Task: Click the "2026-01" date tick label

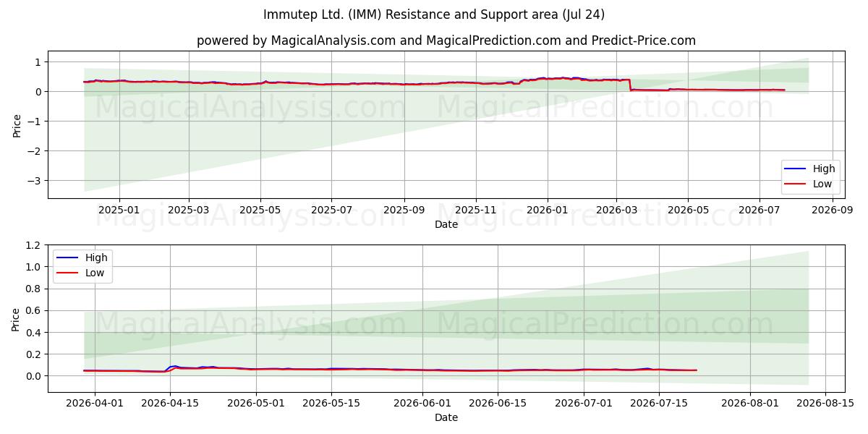Action: (547, 210)
